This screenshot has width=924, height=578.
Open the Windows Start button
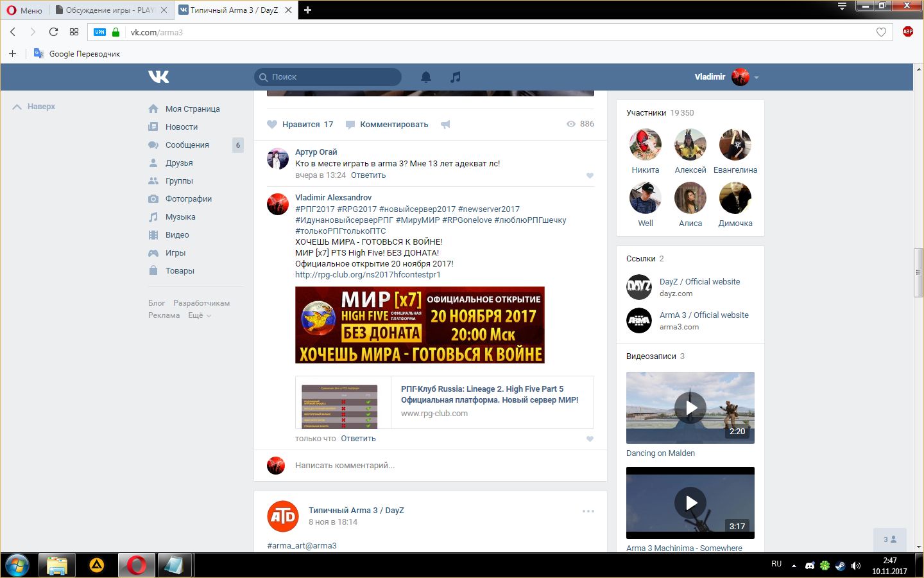click(x=17, y=566)
